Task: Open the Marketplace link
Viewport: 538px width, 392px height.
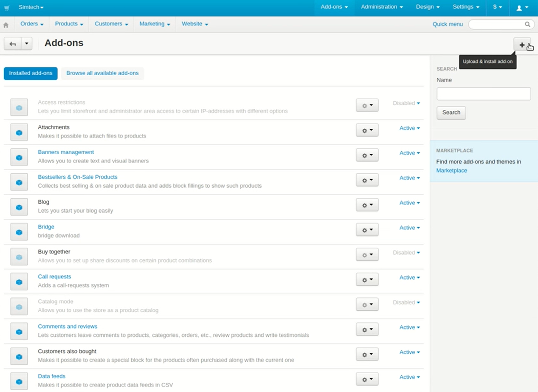Action: 451,170
